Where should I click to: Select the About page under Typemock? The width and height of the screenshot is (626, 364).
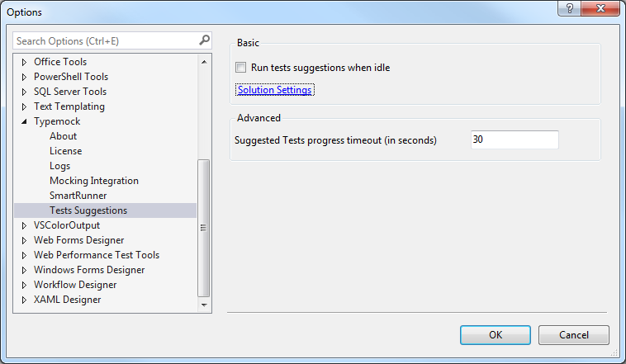[x=63, y=136]
